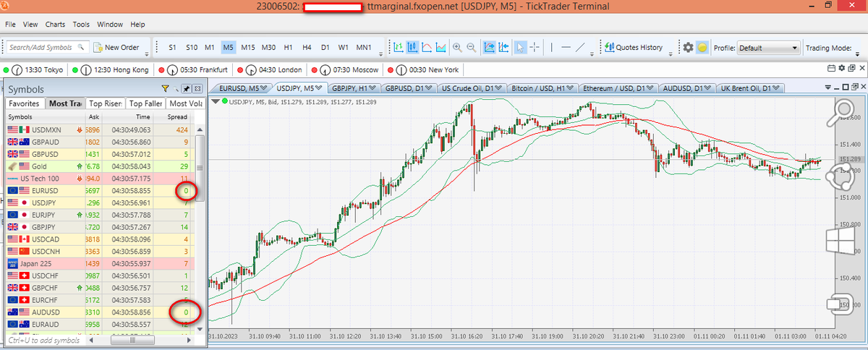Select the crosshair tool
868x350 pixels.
(535, 48)
